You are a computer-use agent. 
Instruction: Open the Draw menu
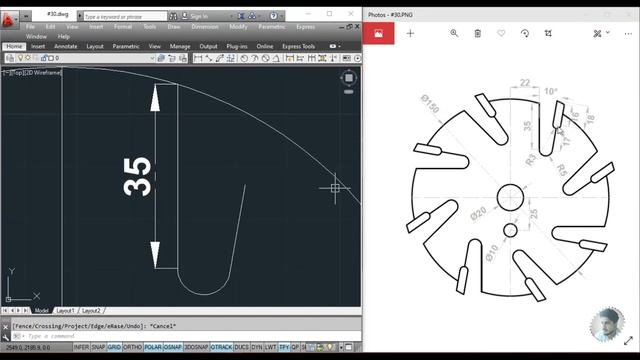coord(174,27)
